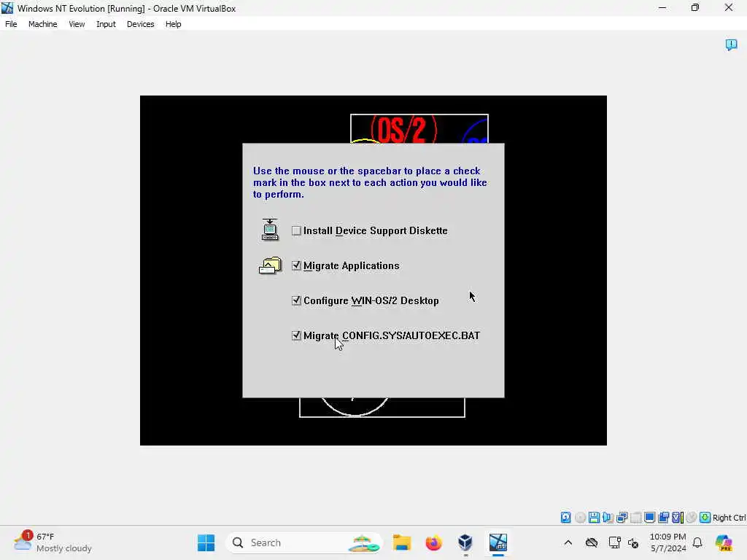747x560 pixels.
Task: Open the notifications bell
Action: 697,542
